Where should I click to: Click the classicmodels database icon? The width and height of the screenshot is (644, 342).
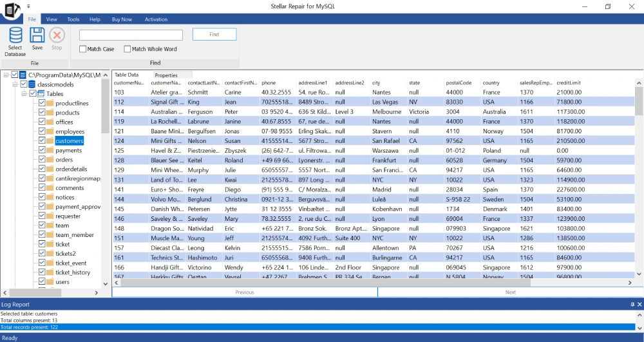point(32,84)
